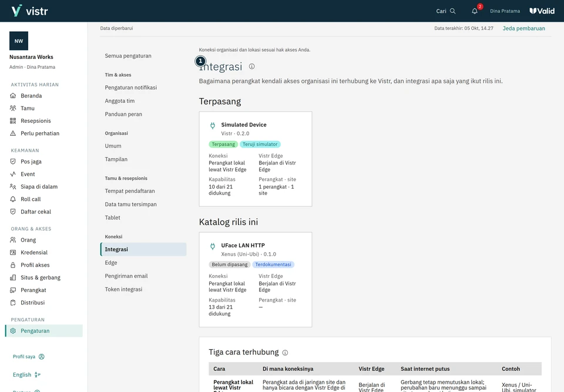Click the info icon beside the Integrasi heading
Image resolution: width=564 pixels, height=392 pixels.
252,66
